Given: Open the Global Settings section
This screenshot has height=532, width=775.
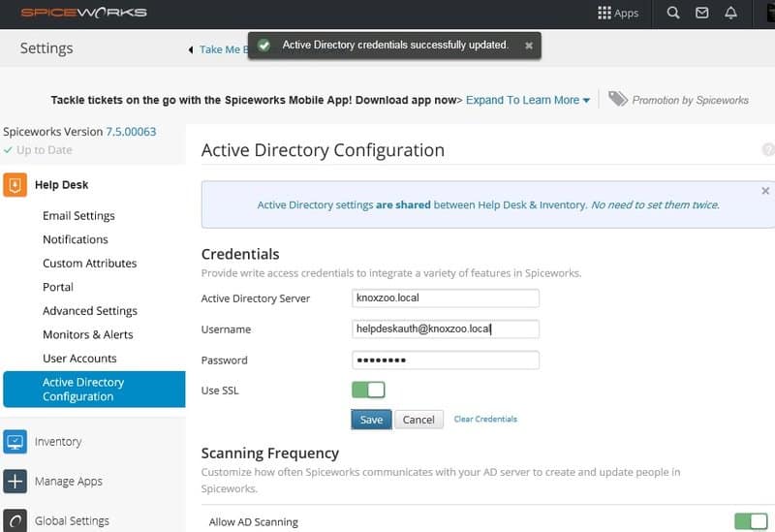Looking at the screenshot, I should point(72,520).
